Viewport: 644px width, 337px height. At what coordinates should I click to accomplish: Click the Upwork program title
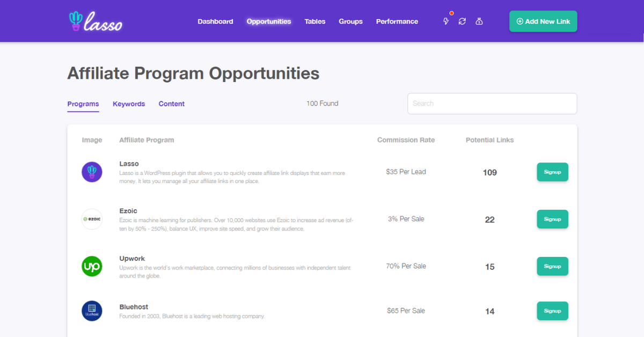tap(132, 259)
